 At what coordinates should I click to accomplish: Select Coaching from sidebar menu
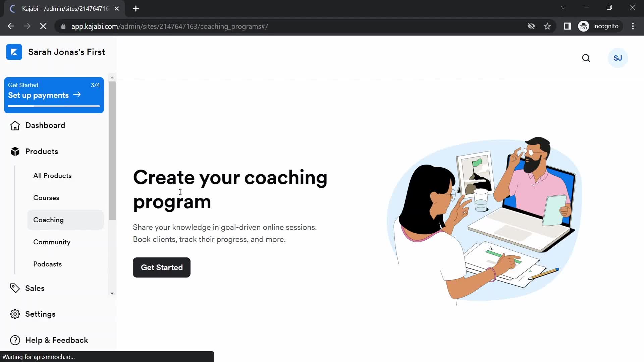(49, 220)
